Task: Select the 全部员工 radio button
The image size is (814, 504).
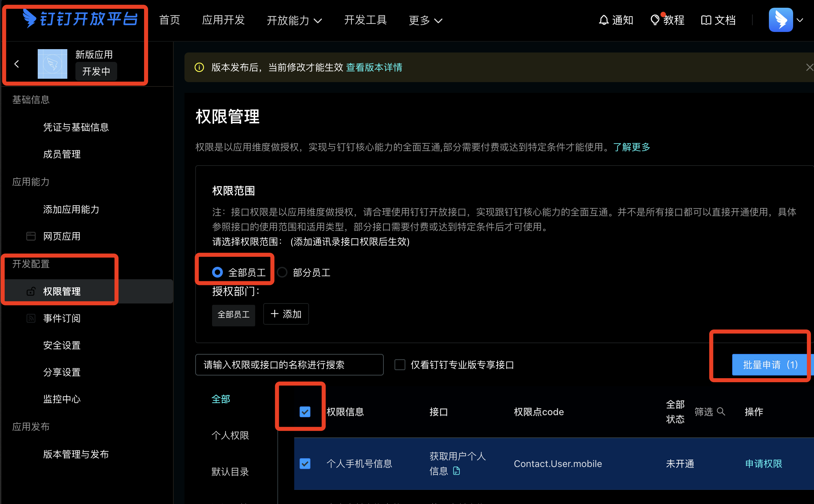Action: click(217, 272)
